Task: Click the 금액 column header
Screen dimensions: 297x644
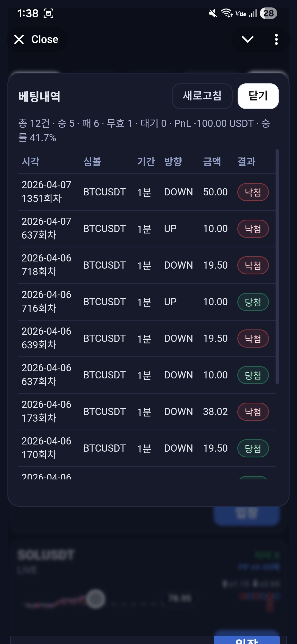Action: pyautogui.click(x=212, y=162)
